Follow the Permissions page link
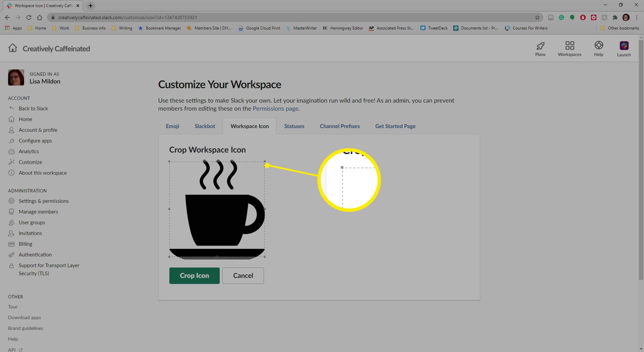Viewport: 644px width, 352px height. (x=275, y=109)
